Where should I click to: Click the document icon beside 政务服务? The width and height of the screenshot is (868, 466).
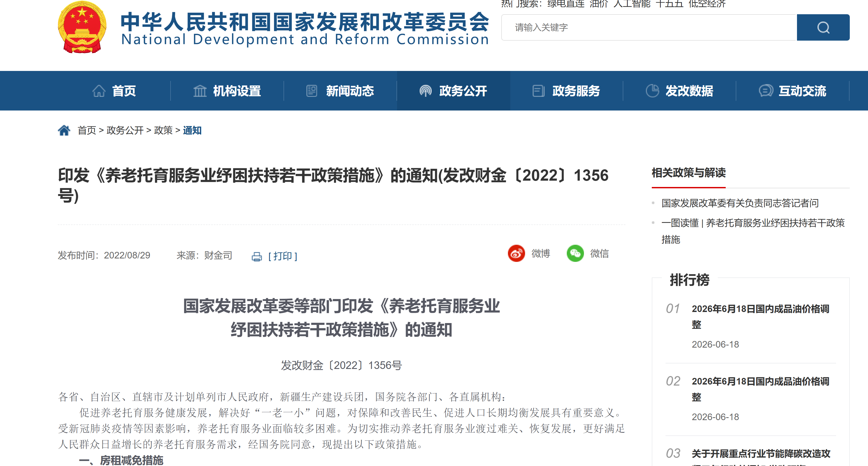coord(538,91)
